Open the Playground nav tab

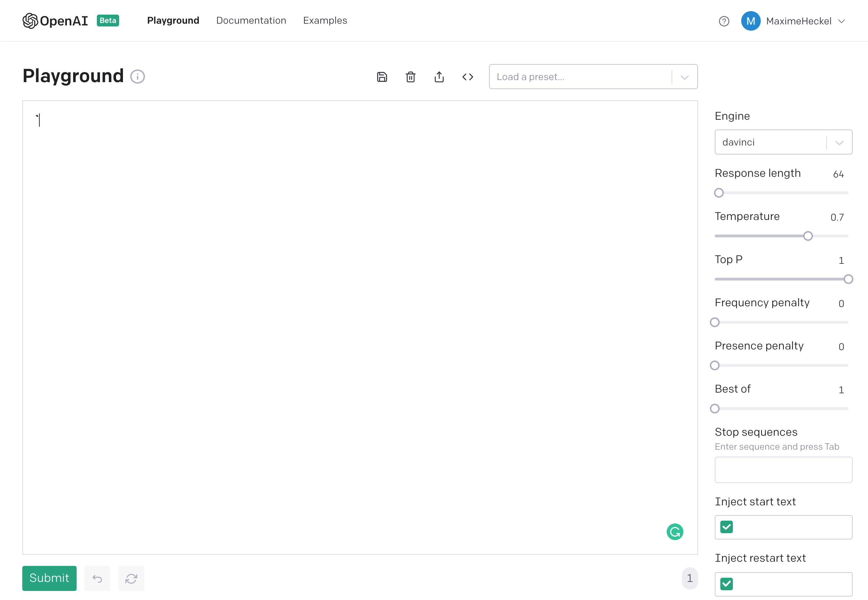pos(173,20)
